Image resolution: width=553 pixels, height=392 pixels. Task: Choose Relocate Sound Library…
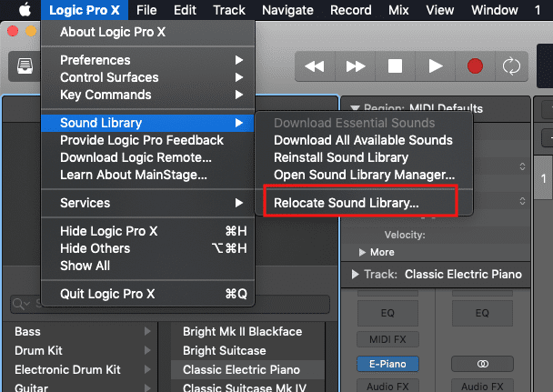(364, 203)
